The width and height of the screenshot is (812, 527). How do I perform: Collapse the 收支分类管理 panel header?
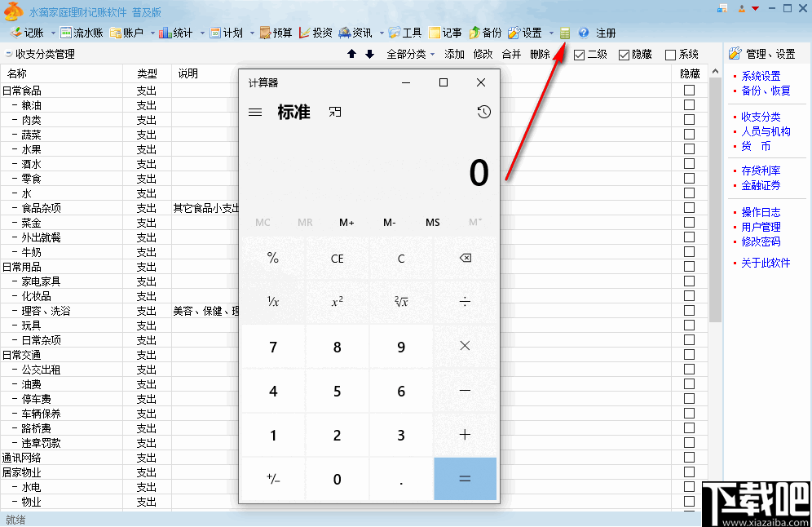click(8, 53)
